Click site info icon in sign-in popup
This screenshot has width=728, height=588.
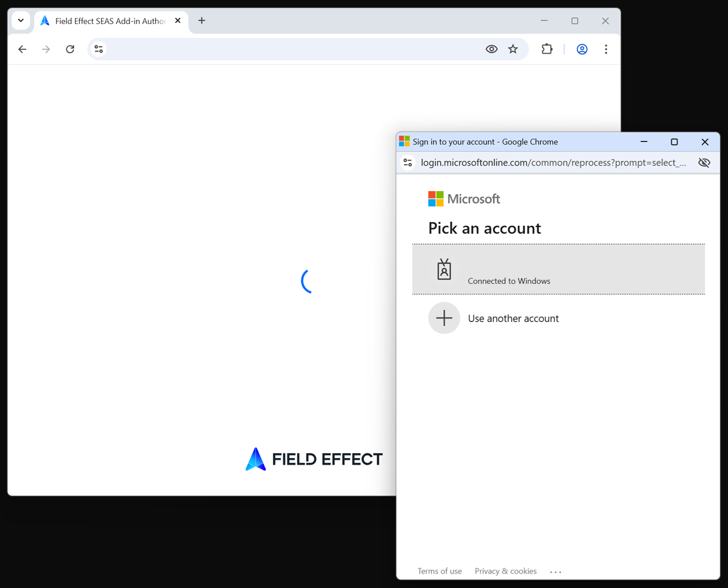pos(408,163)
